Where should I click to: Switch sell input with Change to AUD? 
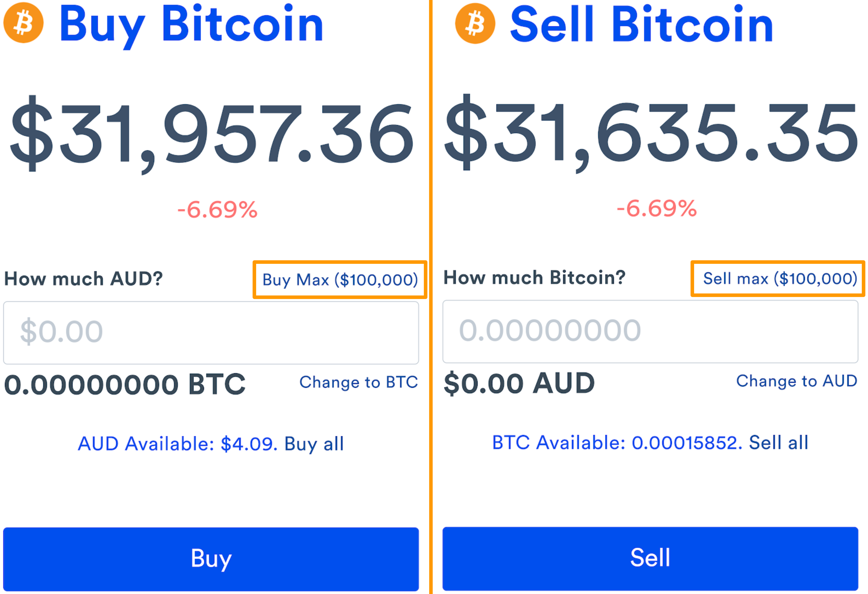tap(796, 381)
